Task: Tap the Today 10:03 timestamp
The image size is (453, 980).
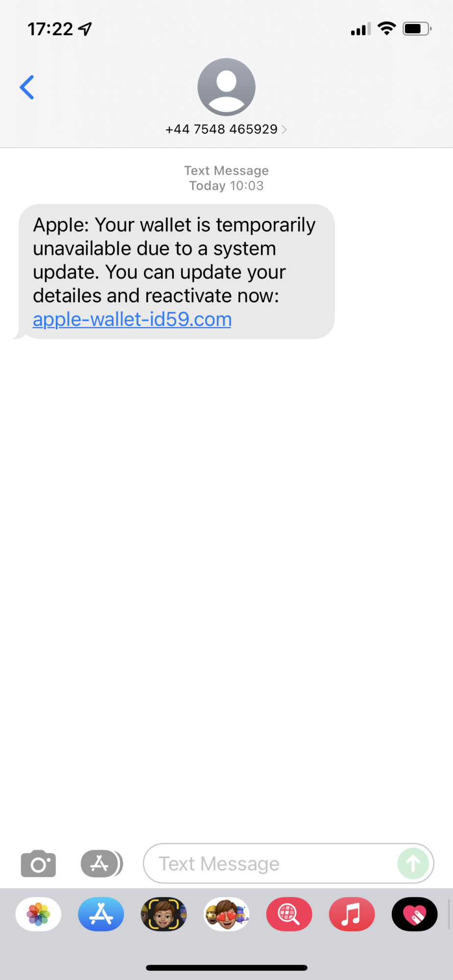Action: click(226, 186)
